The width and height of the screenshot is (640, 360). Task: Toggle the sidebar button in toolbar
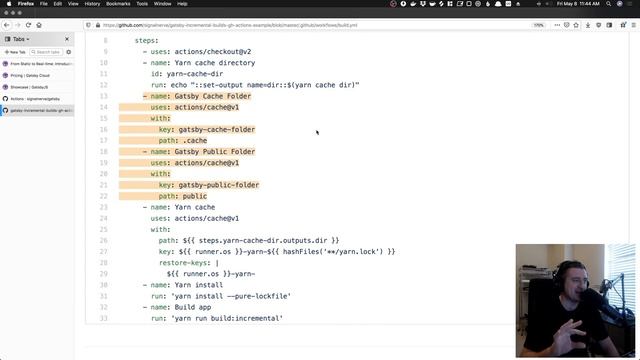(x=609, y=25)
